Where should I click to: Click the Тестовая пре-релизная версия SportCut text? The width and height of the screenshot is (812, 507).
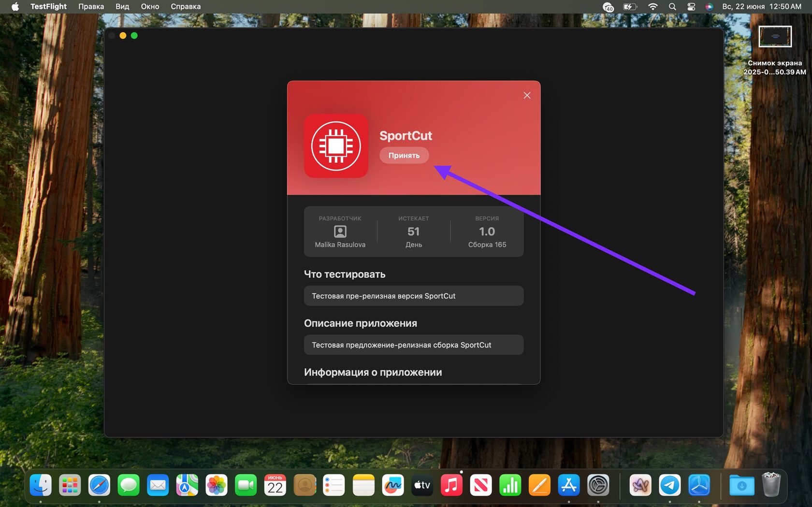(x=384, y=296)
